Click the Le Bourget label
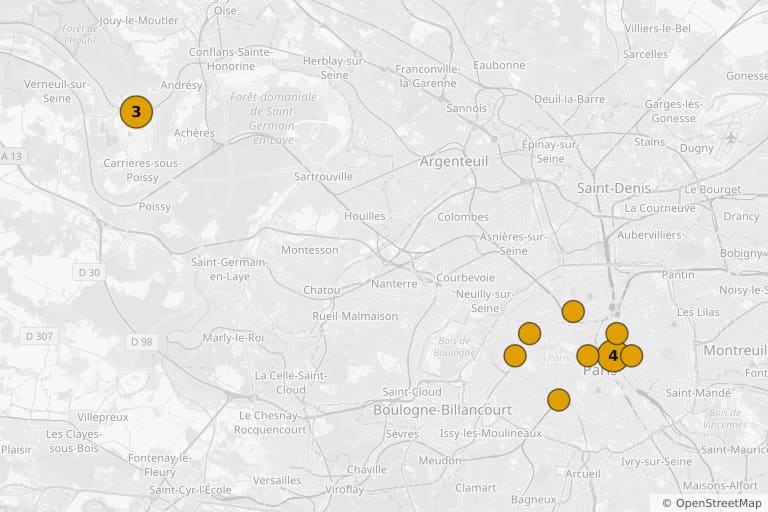This screenshot has height=512, width=768. [713, 189]
